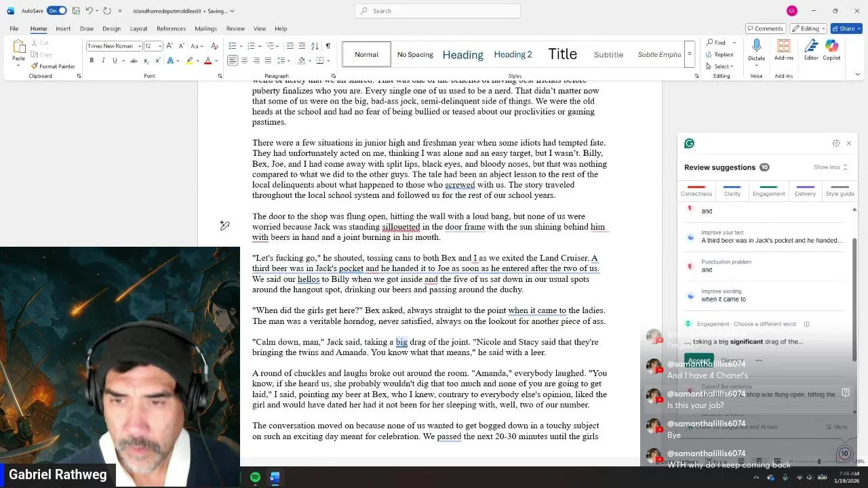This screenshot has height=488, width=868.
Task: Click the search box in title bar
Action: (x=437, y=11)
